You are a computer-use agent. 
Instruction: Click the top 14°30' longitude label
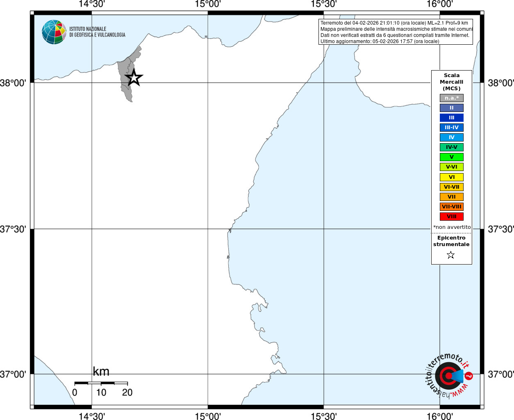pyautogui.click(x=92, y=4)
